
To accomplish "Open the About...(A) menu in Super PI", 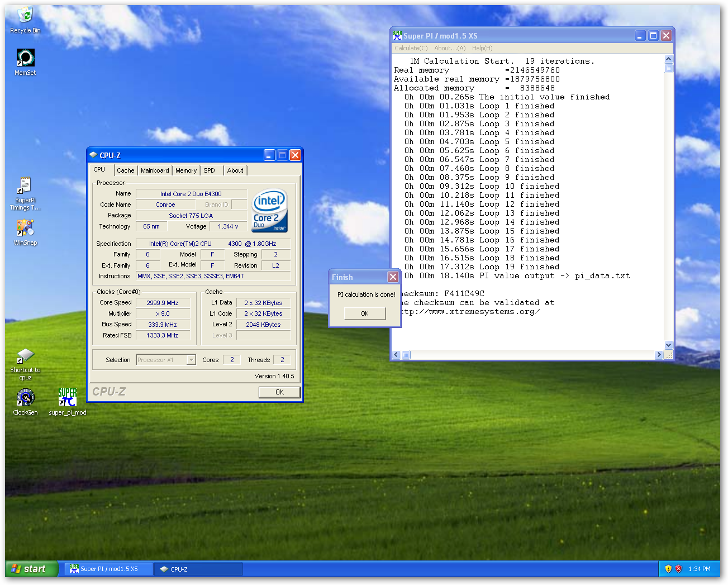I will coord(450,48).
